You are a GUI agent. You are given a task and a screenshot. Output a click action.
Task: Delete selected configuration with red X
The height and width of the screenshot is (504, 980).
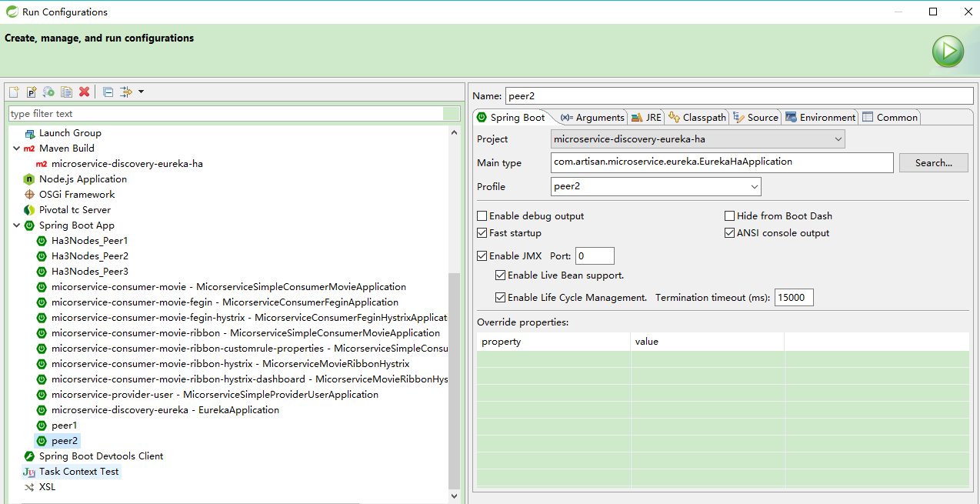[x=85, y=92]
